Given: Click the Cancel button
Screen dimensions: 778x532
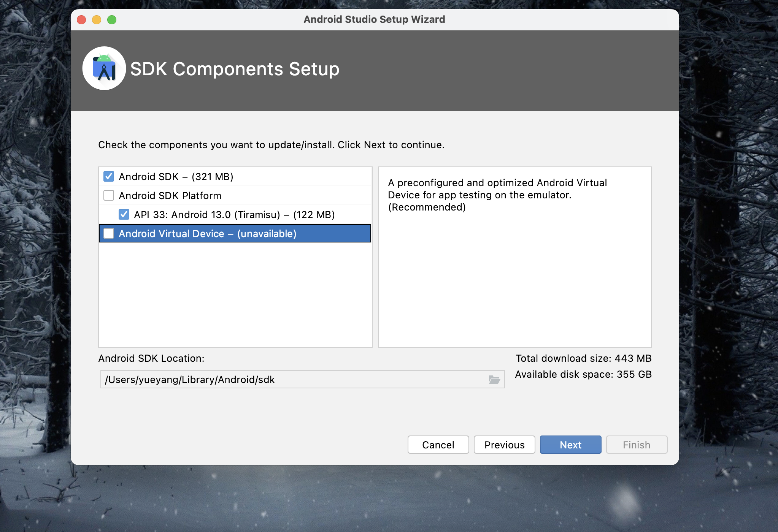Looking at the screenshot, I should (438, 445).
